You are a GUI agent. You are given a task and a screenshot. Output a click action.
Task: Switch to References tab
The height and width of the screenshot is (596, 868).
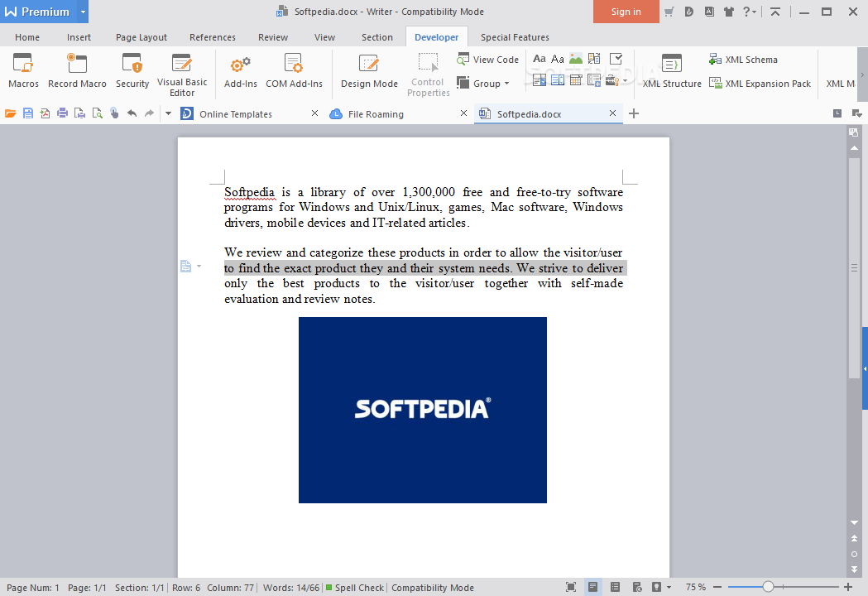pos(213,37)
